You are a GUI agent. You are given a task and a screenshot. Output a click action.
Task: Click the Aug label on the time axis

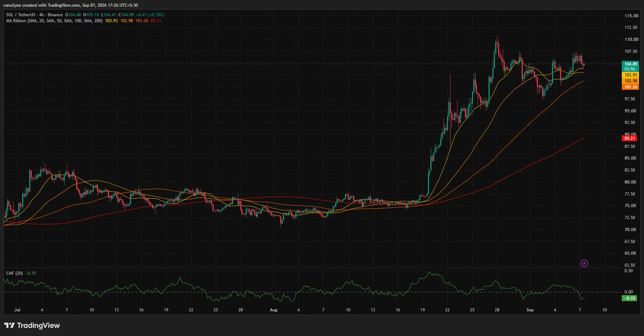tap(274, 310)
